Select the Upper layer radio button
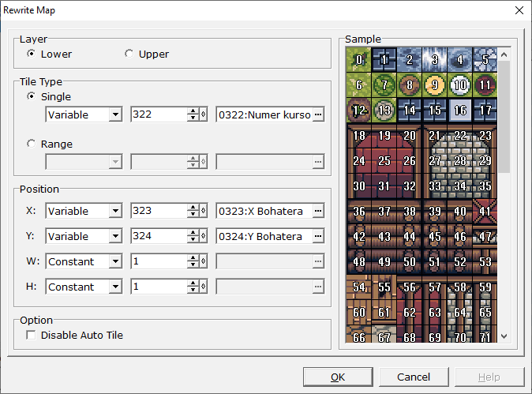This screenshot has width=532, height=394. click(129, 54)
